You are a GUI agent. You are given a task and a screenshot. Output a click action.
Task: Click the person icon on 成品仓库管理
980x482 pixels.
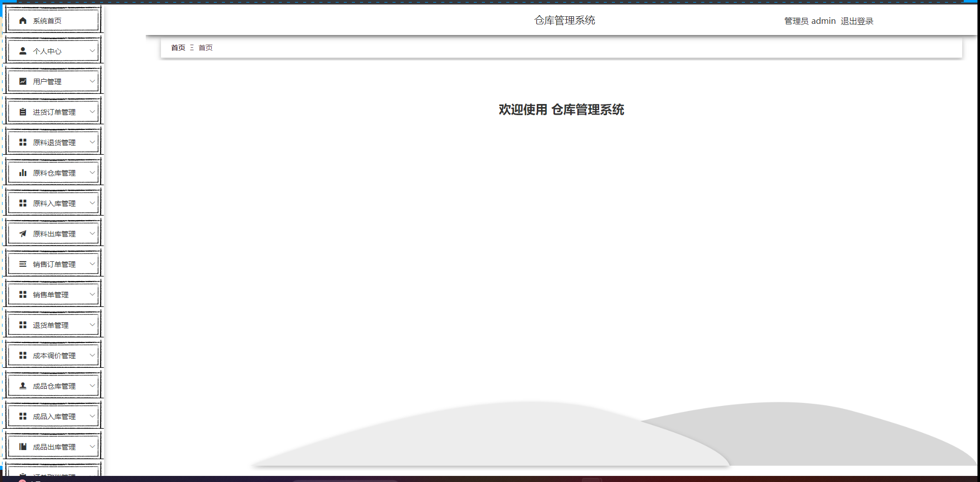(x=22, y=386)
